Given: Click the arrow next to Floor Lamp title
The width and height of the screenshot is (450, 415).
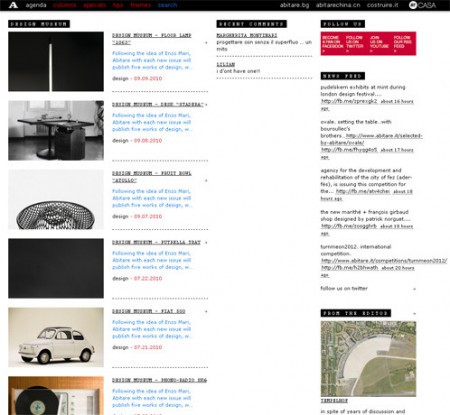Looking at the screenshot, I should pyautogui.click(x=206, y=42).
